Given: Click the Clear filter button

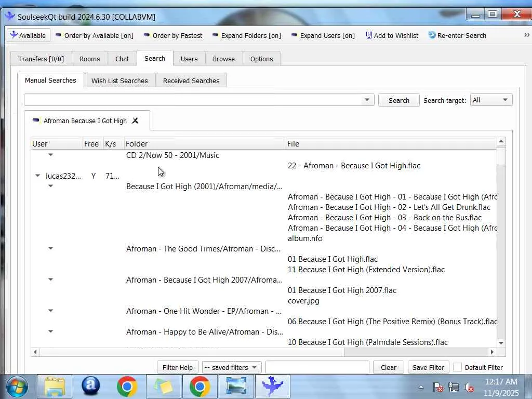Looking at the screenshot, I should pyautogui.click(x=389, y=367).
